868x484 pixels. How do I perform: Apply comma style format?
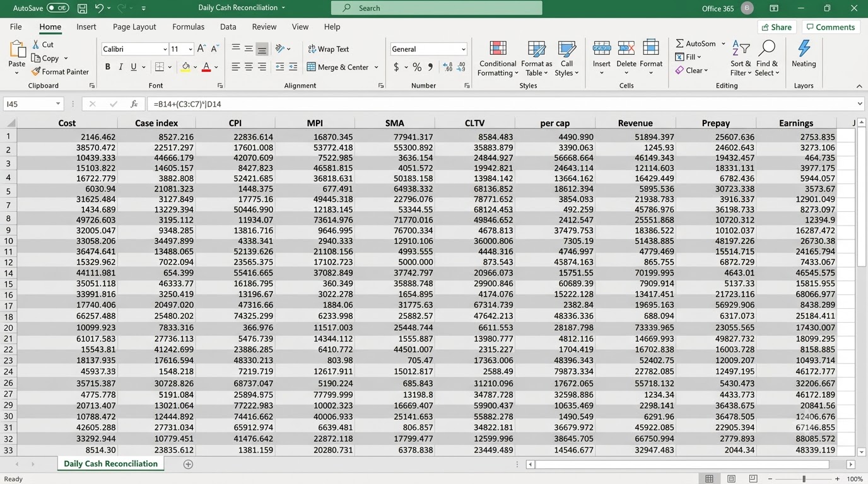coord(430,67)
